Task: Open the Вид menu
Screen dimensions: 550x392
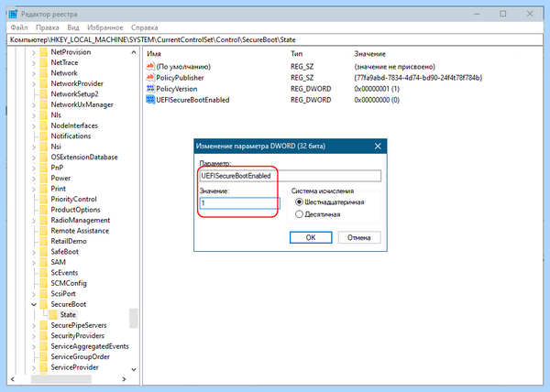Action: [x=73, y=27]
